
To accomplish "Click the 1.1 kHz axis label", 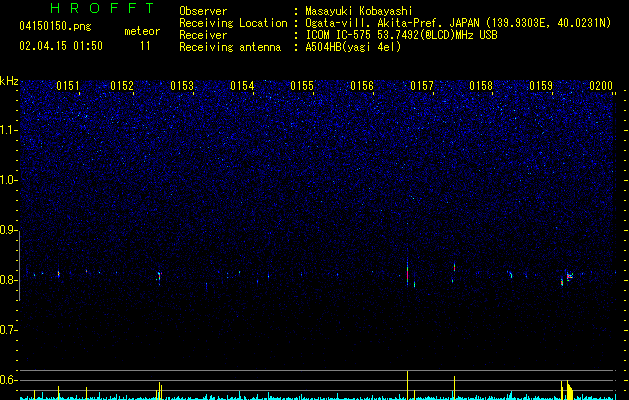I will pos(9,130).
